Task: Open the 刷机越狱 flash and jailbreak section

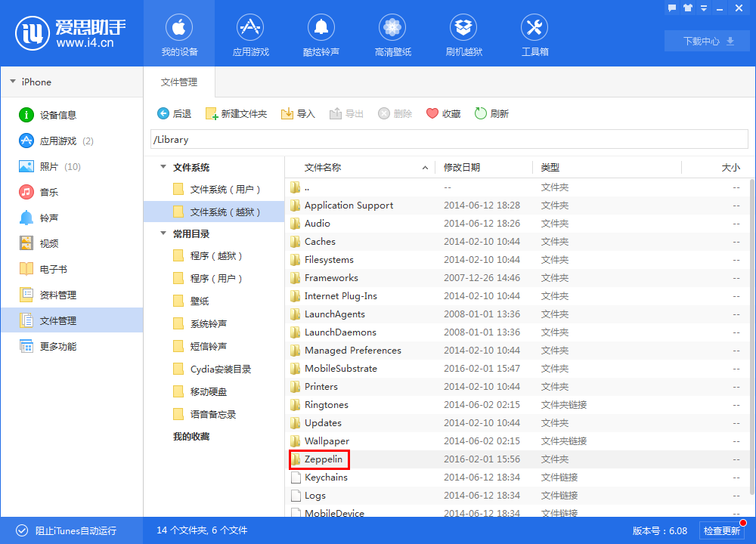Action: pyautogui.click(x=463, y=36)
